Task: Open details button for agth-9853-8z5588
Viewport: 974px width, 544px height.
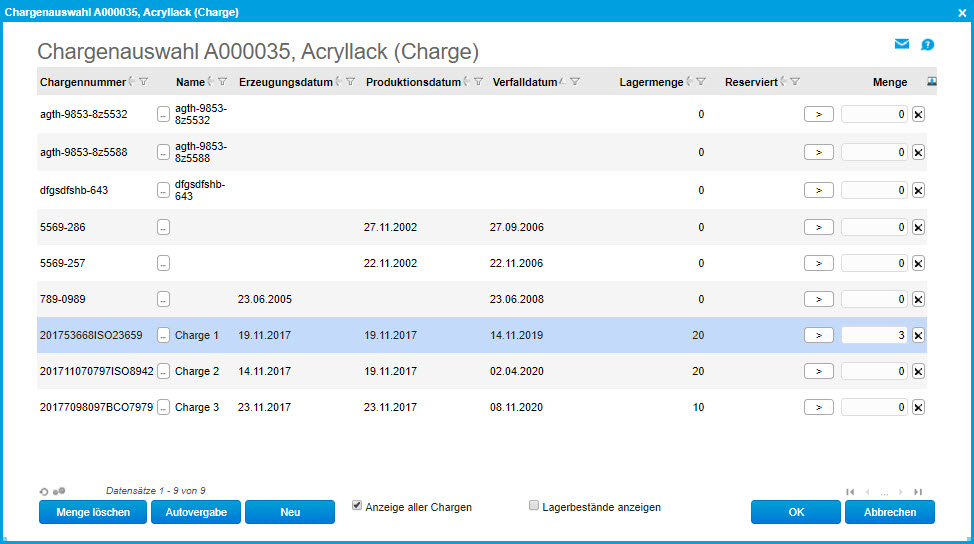Action: 163,152
